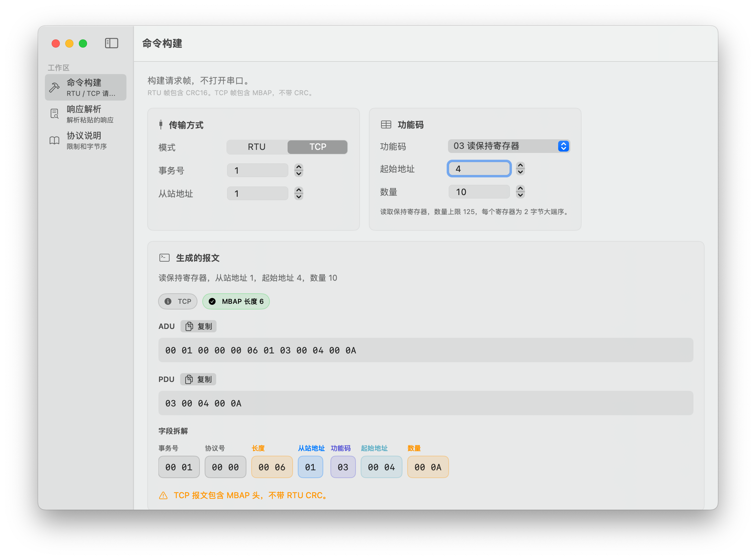Select the 从站地址 field chip 01
This screenshot has width=756, height=560.
tap(310, 467)
